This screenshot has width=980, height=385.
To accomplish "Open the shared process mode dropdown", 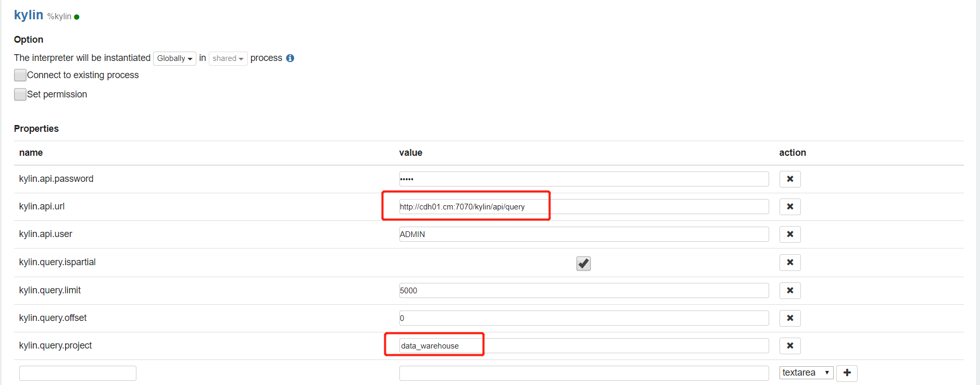I will coord(228,58).
